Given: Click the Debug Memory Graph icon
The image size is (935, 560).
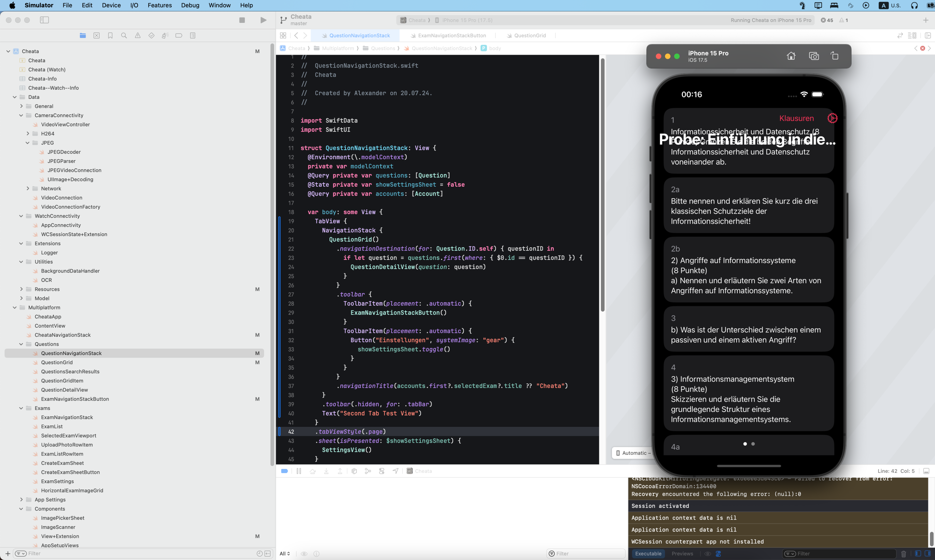Looking at the screenshot, I should pyautogui.click(x=368, y=471).
